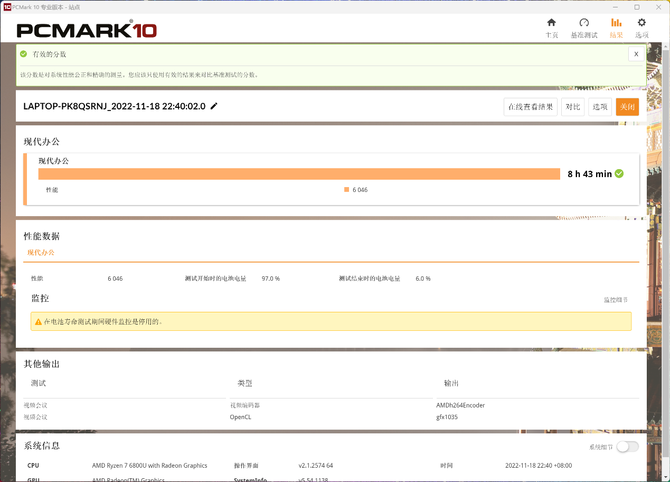The image size is (670, 482).
Task: Click the green checkmark beside 8 h 43 min
Action: [x=620, y=173]
